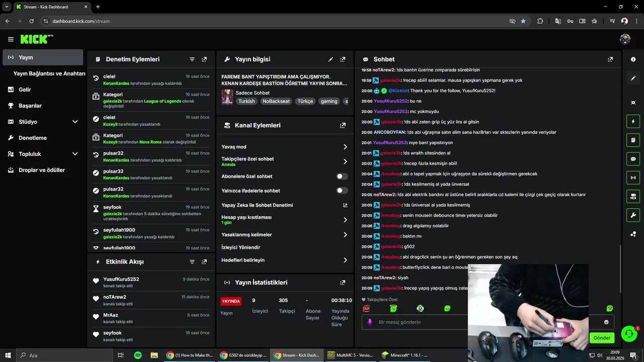Image resolution: width=644 pixels, height=362 pixels.
Task: Click the NoBackseat stream tag
Action: [276, 101]
